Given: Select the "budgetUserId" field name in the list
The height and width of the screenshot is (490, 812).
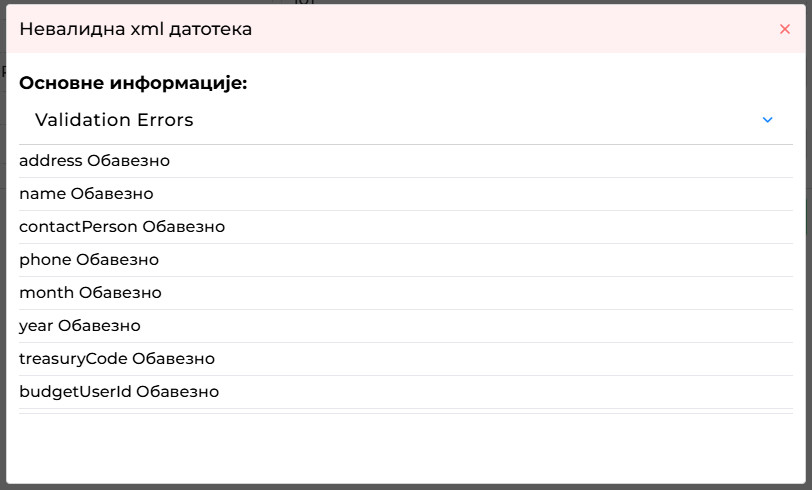Looking at the screenshot, I should 75,392.
